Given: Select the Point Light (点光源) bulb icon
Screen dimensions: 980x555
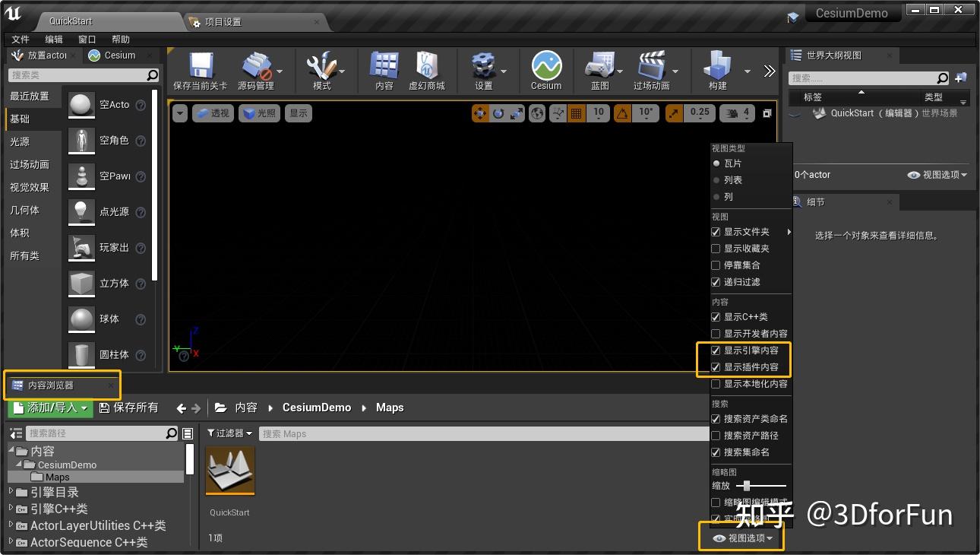Looking at the screenshot, I should (x=81, y=212).
